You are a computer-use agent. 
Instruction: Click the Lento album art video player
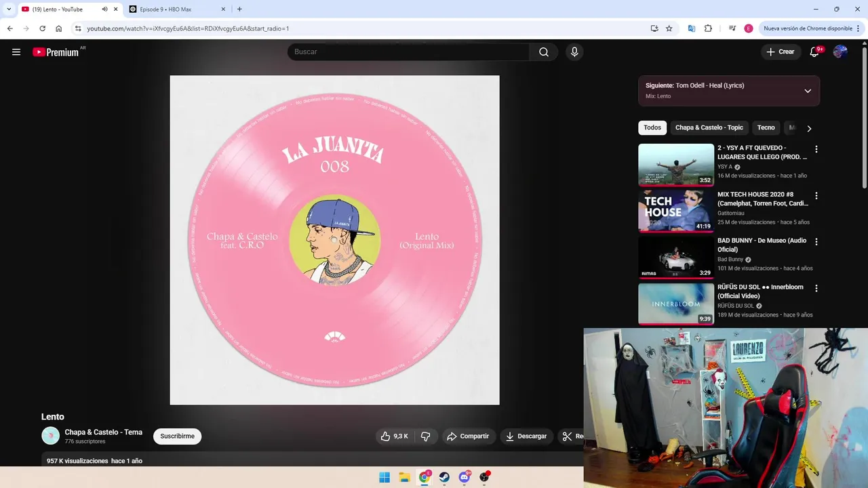[334, 240]
